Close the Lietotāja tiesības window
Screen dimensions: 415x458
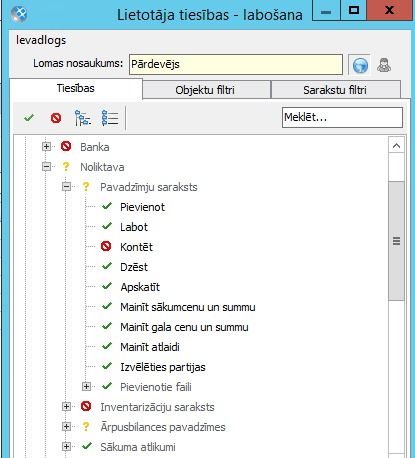click(389, 11)
